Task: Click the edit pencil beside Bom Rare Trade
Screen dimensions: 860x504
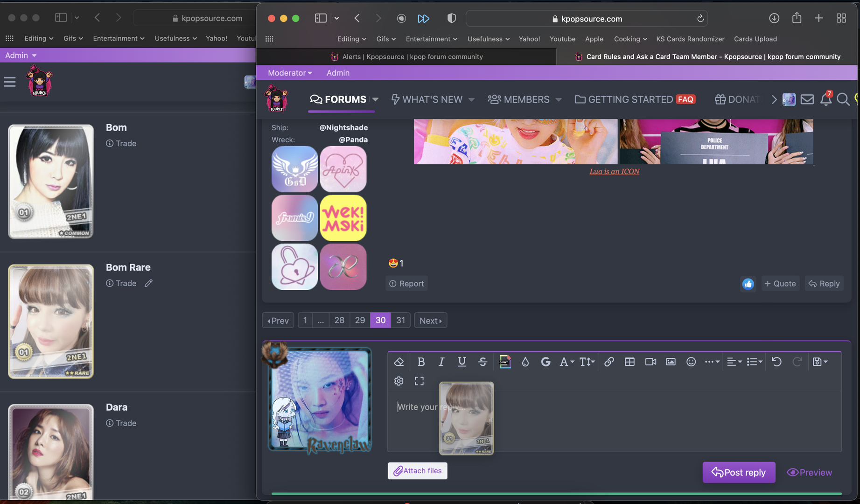Action: pos(148,283)
